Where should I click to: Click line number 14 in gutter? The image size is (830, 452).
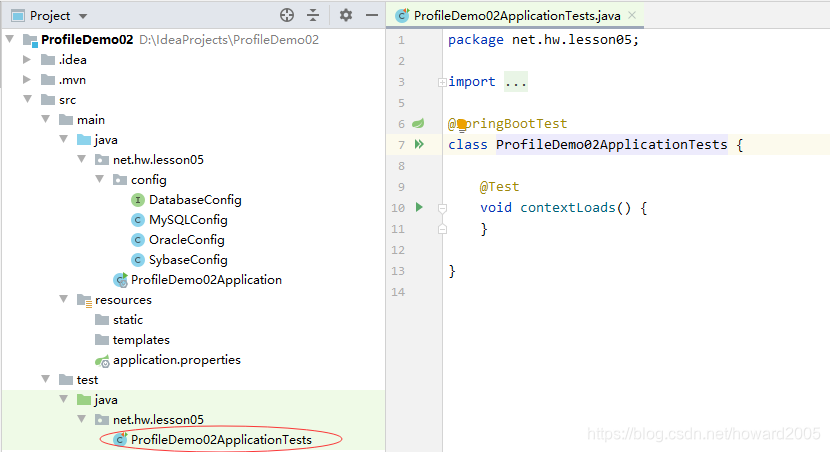(398, 292)
